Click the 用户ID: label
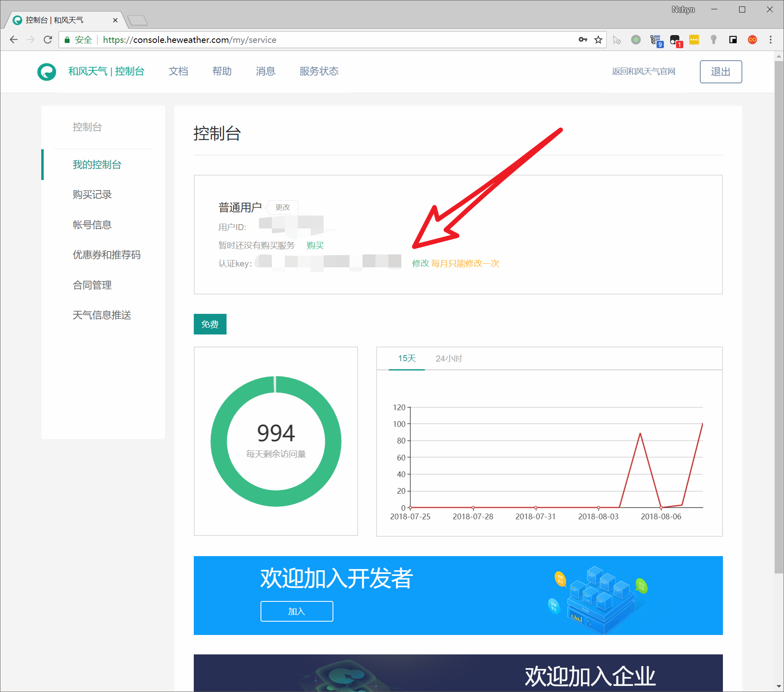The height and width of the screenshot is (692, 784). (232, 227)
